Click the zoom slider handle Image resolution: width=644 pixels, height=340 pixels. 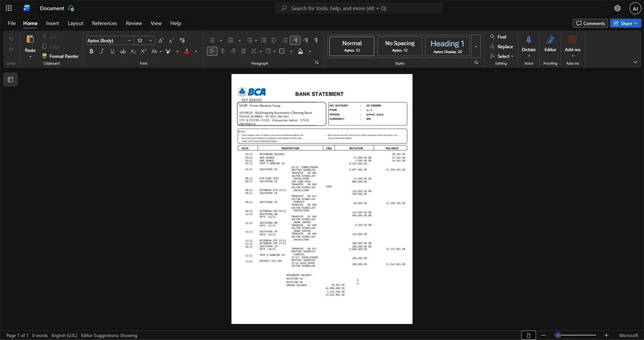558,335
